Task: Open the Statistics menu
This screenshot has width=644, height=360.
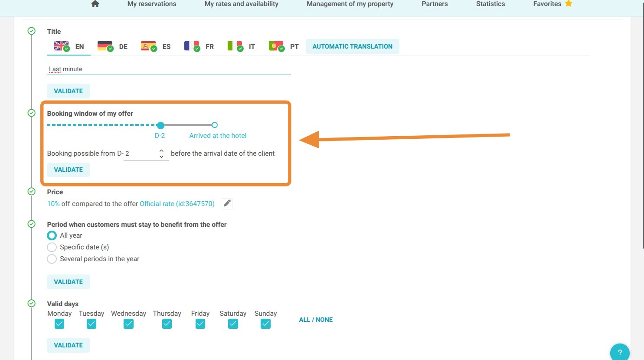Action: (490, 4)
